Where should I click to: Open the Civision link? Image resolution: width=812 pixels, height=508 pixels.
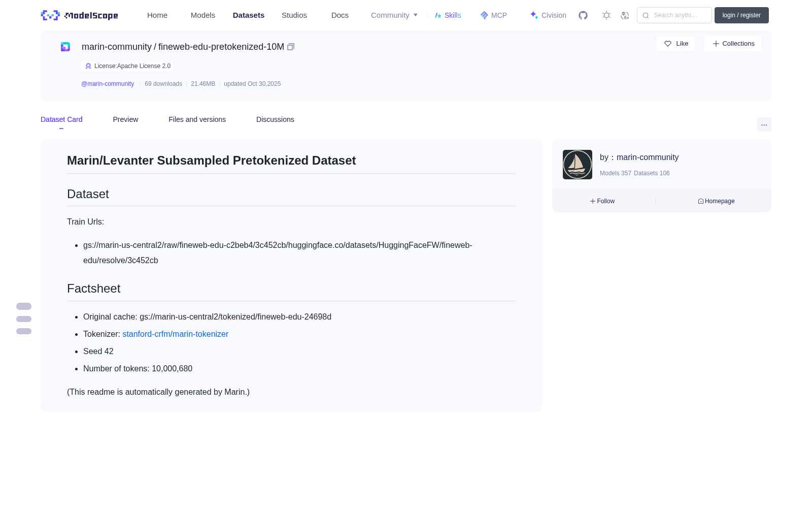coord(548,15)
